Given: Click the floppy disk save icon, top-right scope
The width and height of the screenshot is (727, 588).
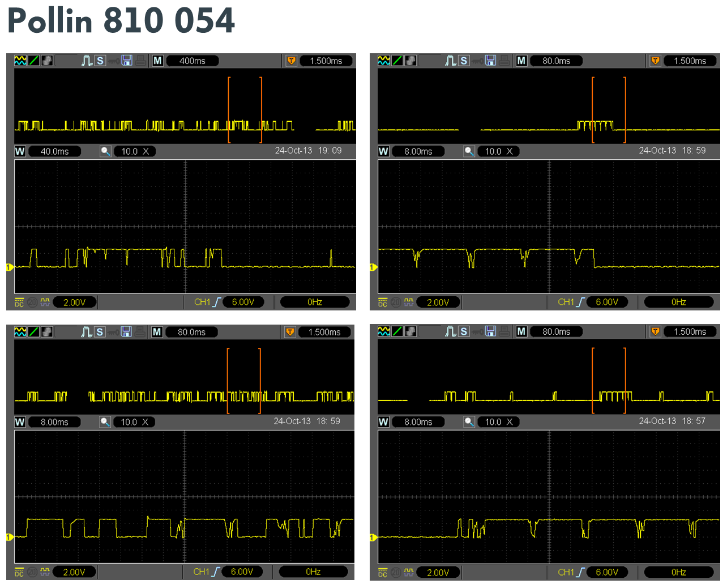Looking at the screenshot, I should pyautogui.click(x=490, y=61).
